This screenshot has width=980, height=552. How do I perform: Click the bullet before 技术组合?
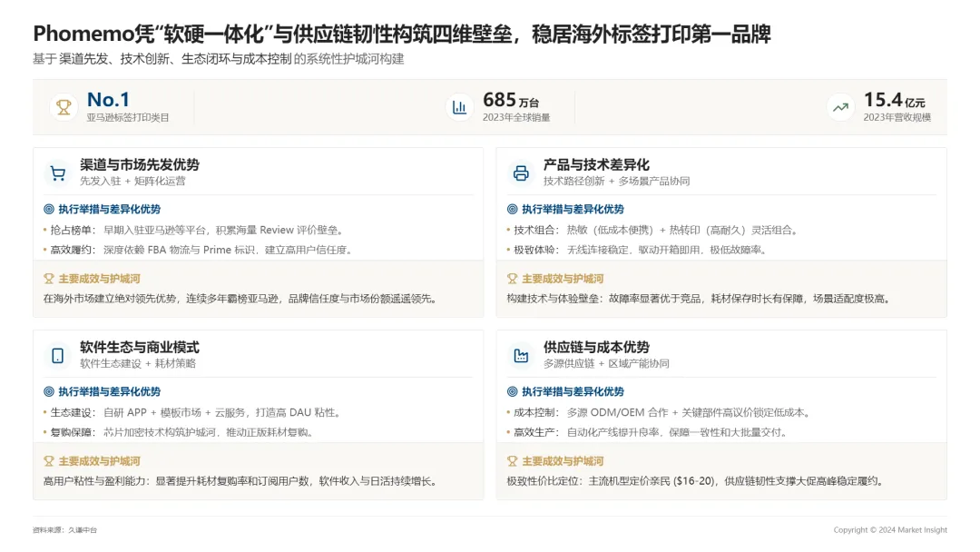point(510,229)
